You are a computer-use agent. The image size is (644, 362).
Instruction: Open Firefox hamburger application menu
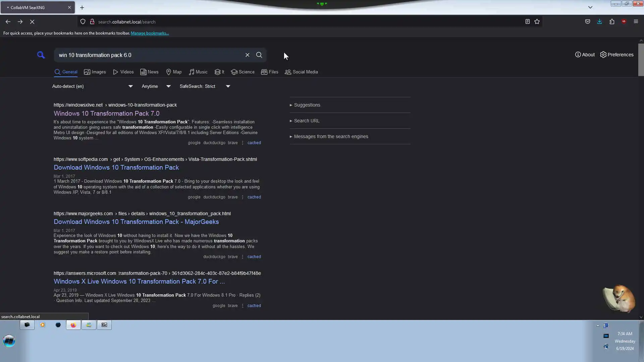636,22
